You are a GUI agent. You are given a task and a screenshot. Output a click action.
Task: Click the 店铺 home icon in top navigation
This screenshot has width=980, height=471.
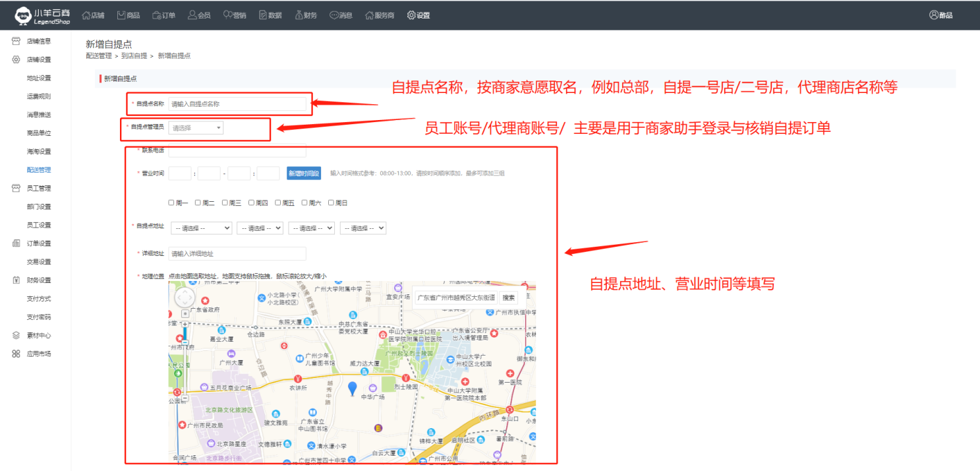pos(86,15)
